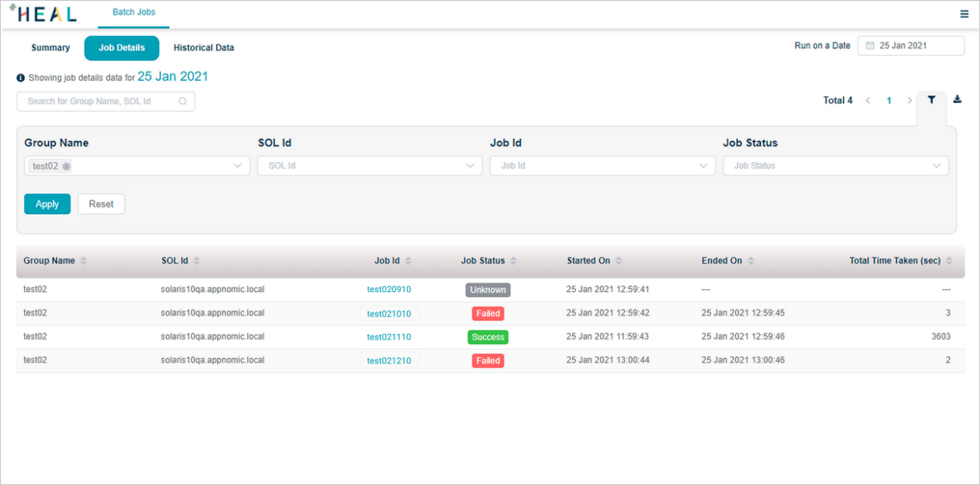980x485 pixels.
Task: Sort by Group Name column arrows
Action: pyautogui.click(x=83, y=261)
